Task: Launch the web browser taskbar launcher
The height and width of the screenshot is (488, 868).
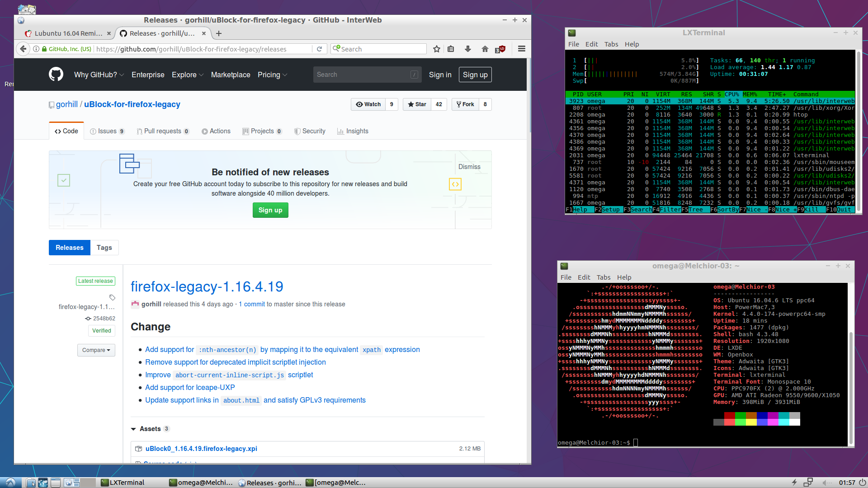Action: coord(43,483)
